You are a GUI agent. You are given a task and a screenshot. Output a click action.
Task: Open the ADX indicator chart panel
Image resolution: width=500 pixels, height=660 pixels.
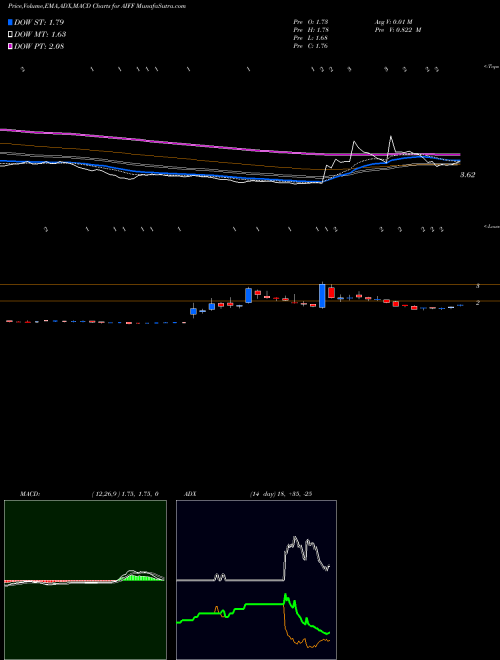tap(256, 580)
